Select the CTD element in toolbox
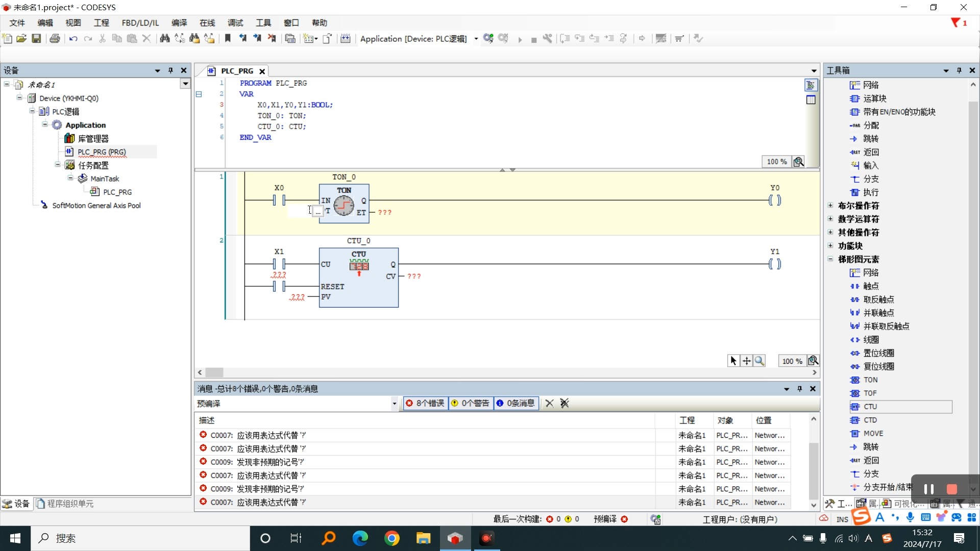The image size is (980, 551). 870,420
